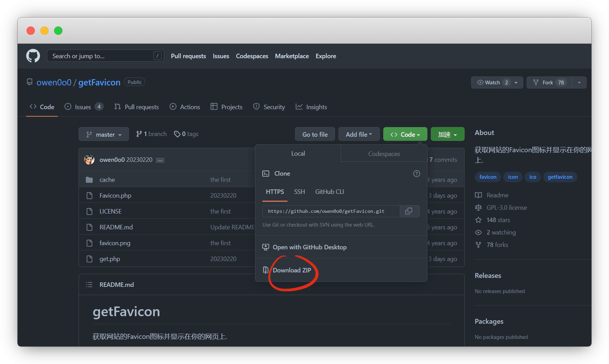Click the cache folder icon
Viewport: 609px width, 364px height.
click(x=89, y=180)
